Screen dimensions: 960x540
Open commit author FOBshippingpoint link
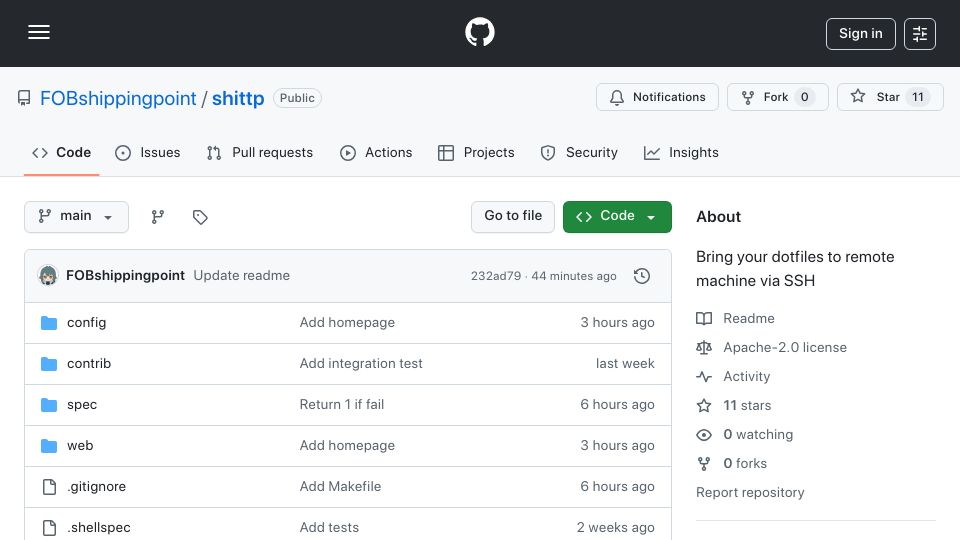[x=125, y=276]
